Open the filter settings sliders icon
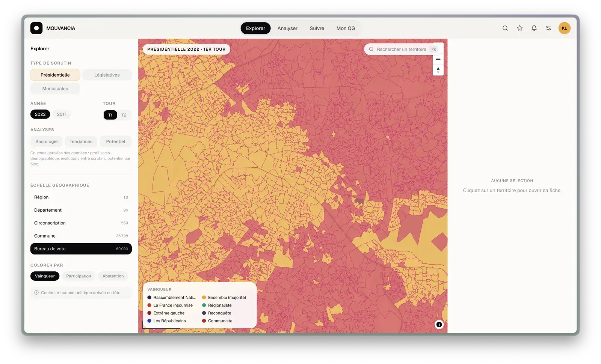Image resolution: width=601 pixels, height=364 pixels. coord(548,28)
